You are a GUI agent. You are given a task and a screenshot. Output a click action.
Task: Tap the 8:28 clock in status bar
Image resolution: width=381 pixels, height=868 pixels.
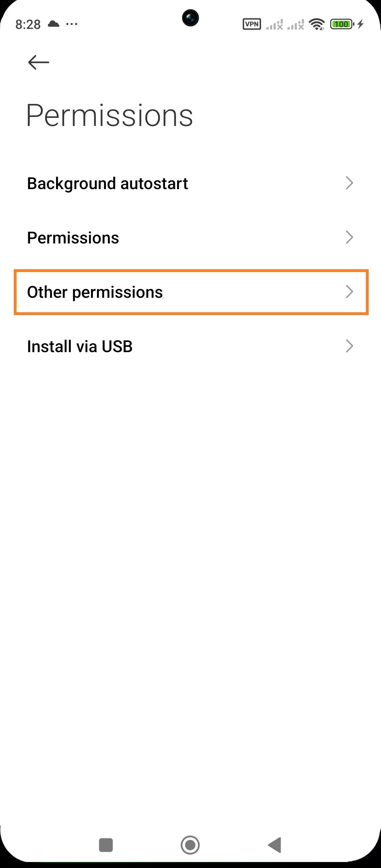point(28,24)
